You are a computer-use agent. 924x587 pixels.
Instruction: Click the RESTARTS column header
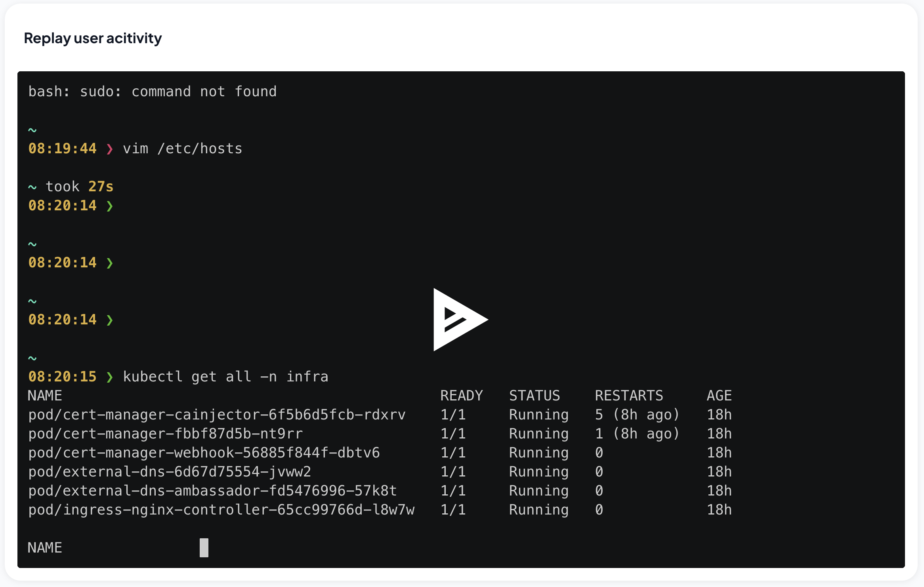[x=628, y=395]
